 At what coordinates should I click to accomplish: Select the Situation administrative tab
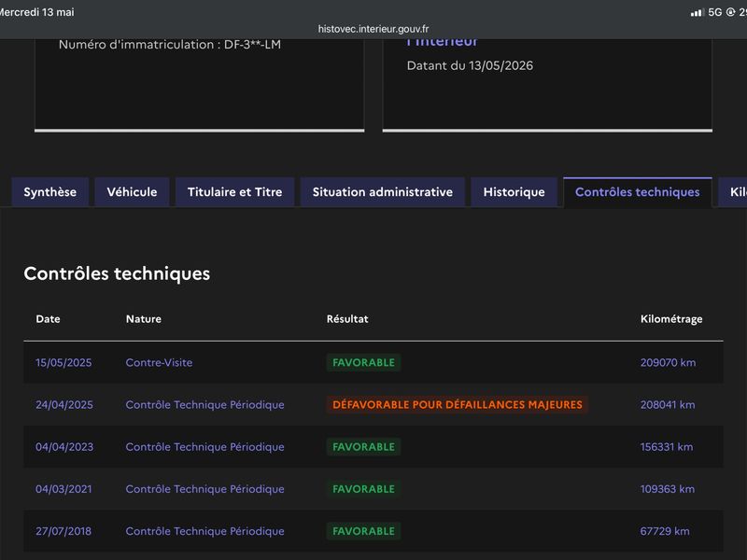pos(383,192)
